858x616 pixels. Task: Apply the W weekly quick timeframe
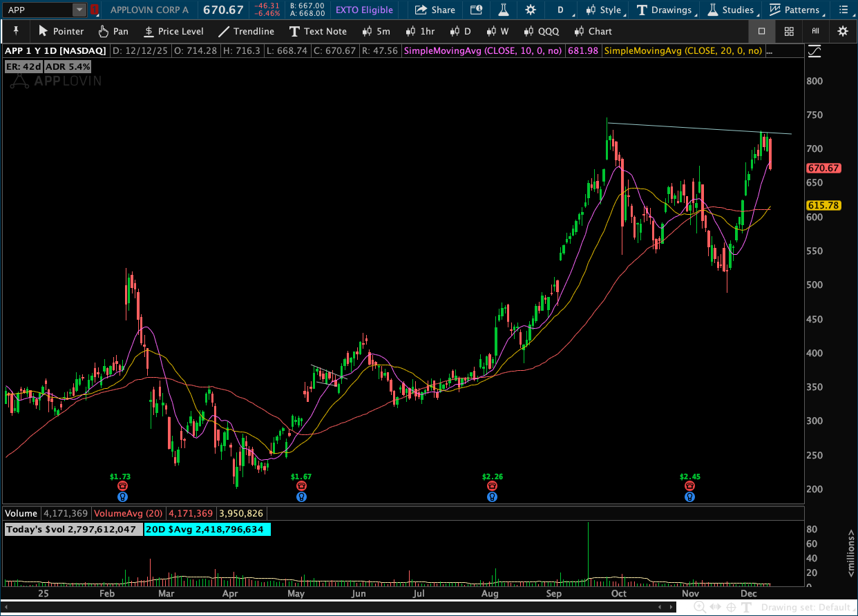pyautogui.click(x=497, y=31)
